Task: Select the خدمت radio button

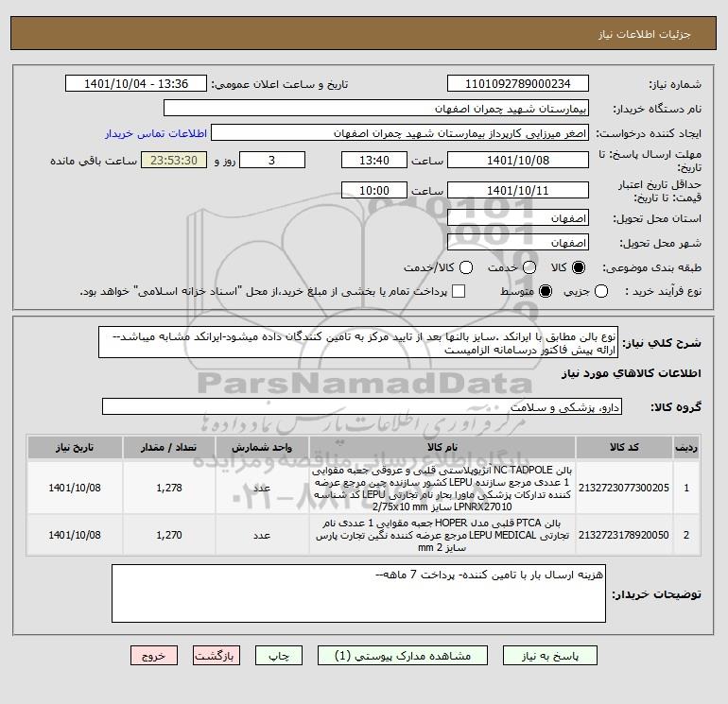Action: point(529,267)
